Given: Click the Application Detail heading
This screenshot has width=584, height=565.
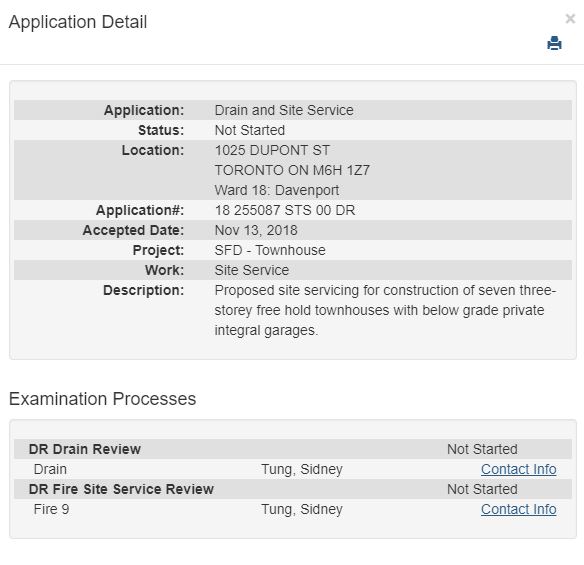Looking at the screenshot, I should pyautogui.click(x=78, y=22).
